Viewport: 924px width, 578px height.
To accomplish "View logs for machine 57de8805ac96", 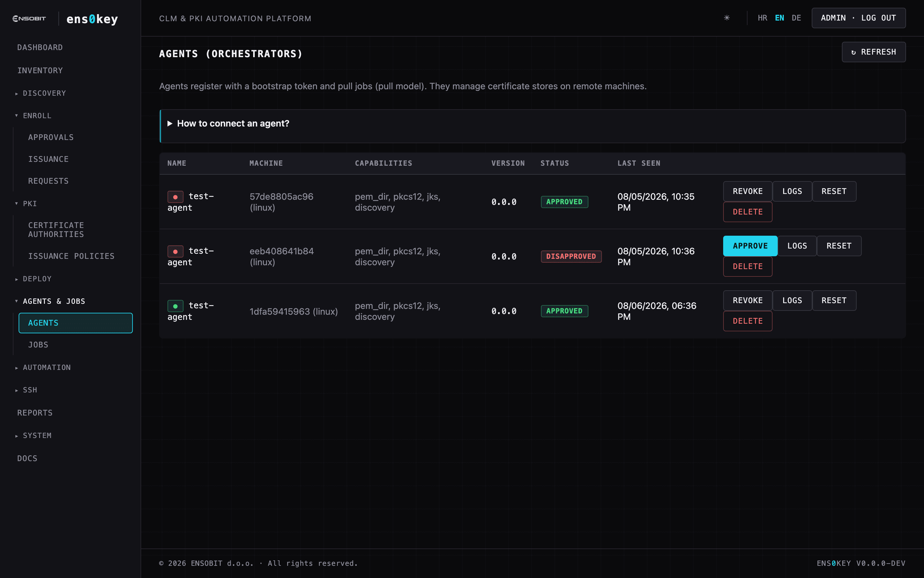I will (x=792, y=191).
